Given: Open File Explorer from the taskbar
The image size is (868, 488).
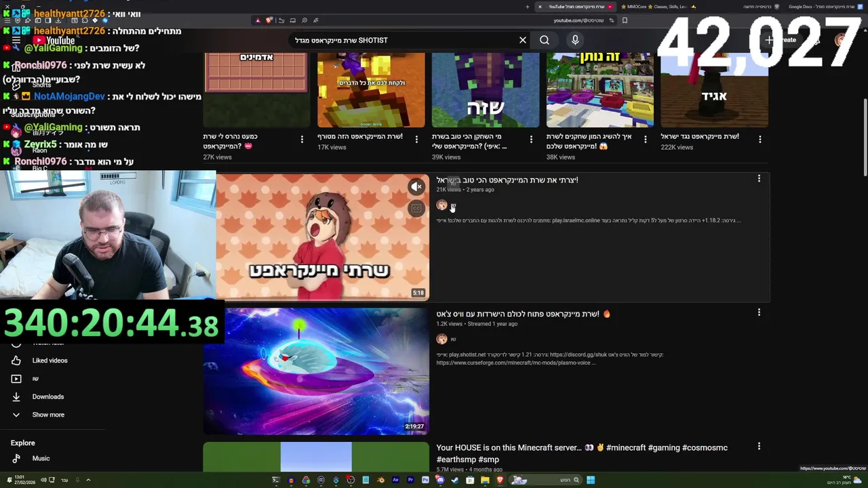Looking at the screenshot, I should click(485, 480).
